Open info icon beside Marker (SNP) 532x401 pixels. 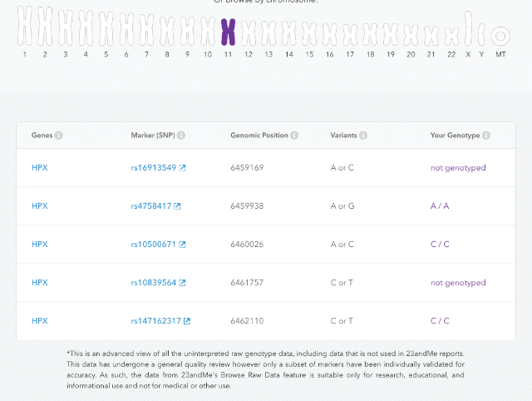[x=181, y=136]
